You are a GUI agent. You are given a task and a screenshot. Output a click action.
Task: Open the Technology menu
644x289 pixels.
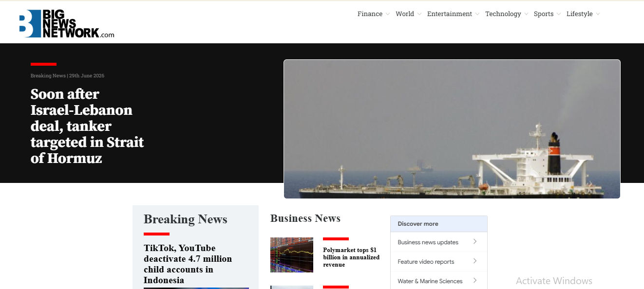(x=503, y=14)
